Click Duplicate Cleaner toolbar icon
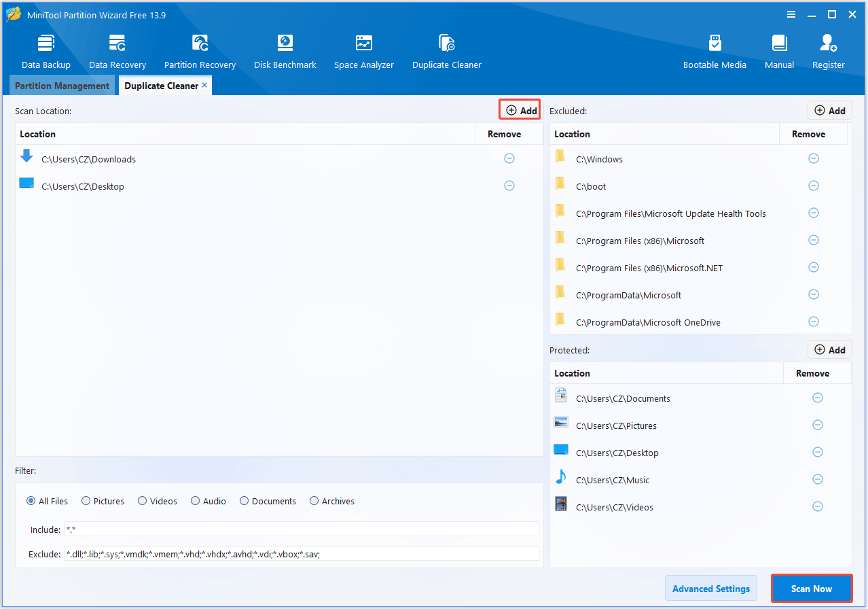The height and width of the screenshot is (609, 868). click(x=447, y=52)
